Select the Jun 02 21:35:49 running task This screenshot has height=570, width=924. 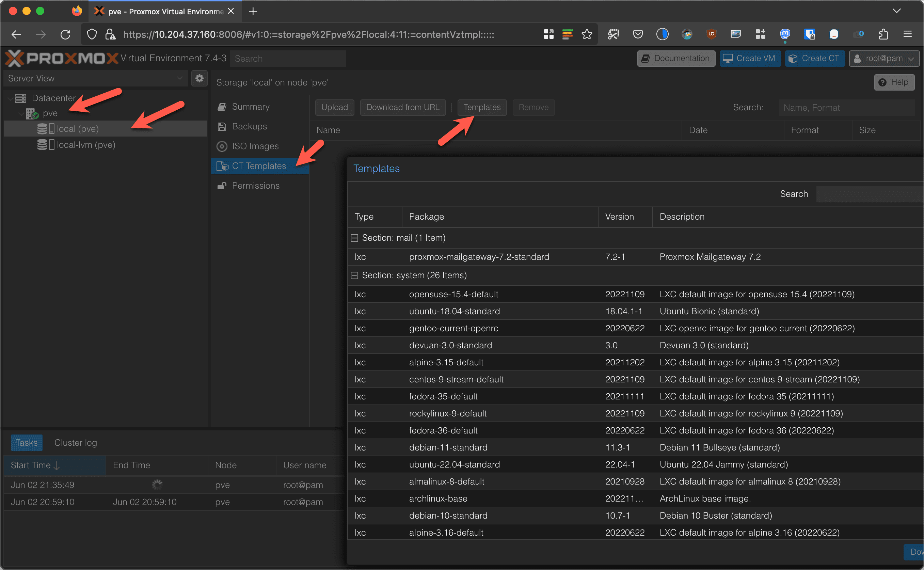click(x=174, y=485)
